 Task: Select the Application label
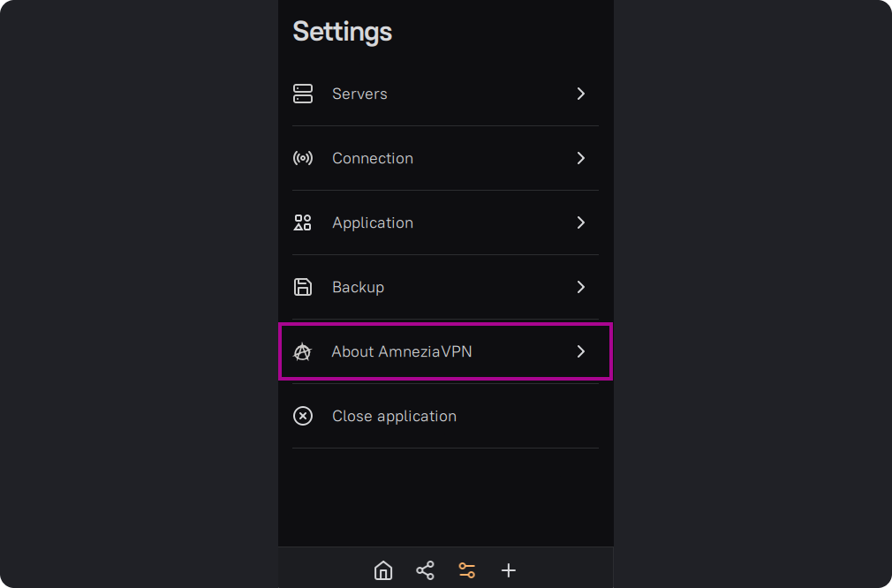click(x=372, y=222)
